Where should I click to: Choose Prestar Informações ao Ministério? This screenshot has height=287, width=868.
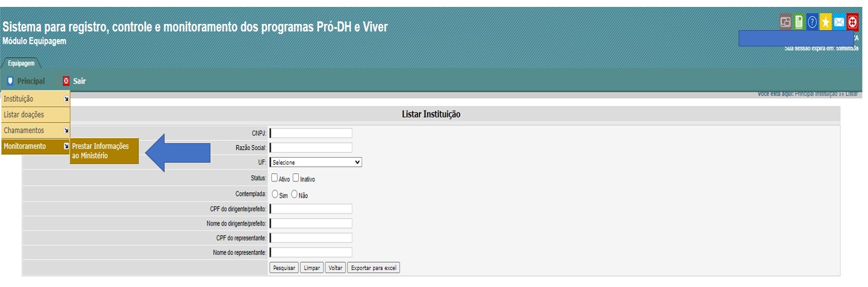[104, 151]
